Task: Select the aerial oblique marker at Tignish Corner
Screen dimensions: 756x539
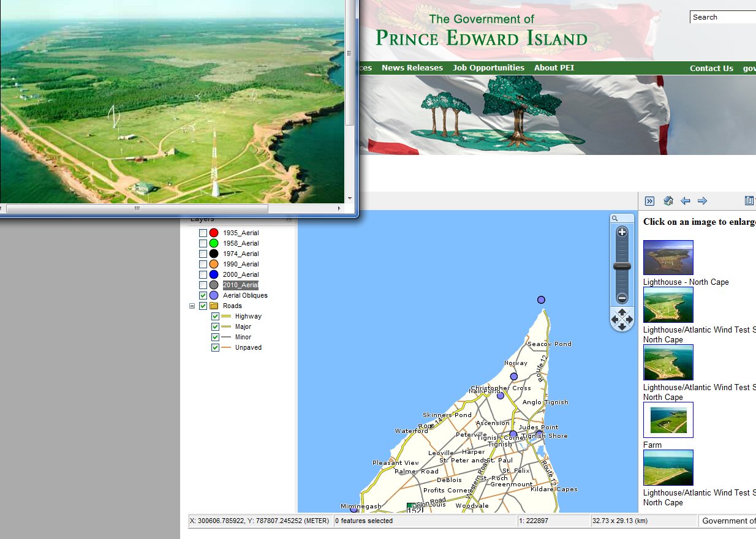Action: pyautogui.click(x=513, y=434)
